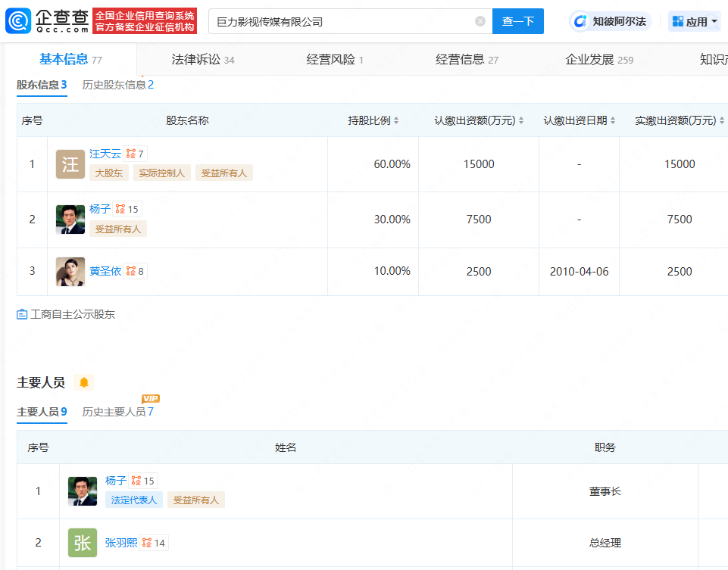Image resolution: width=728 pixels, height=570 pixels.
Task: Click the 汪 avatar for 汪天云
Action: point(70,164)
